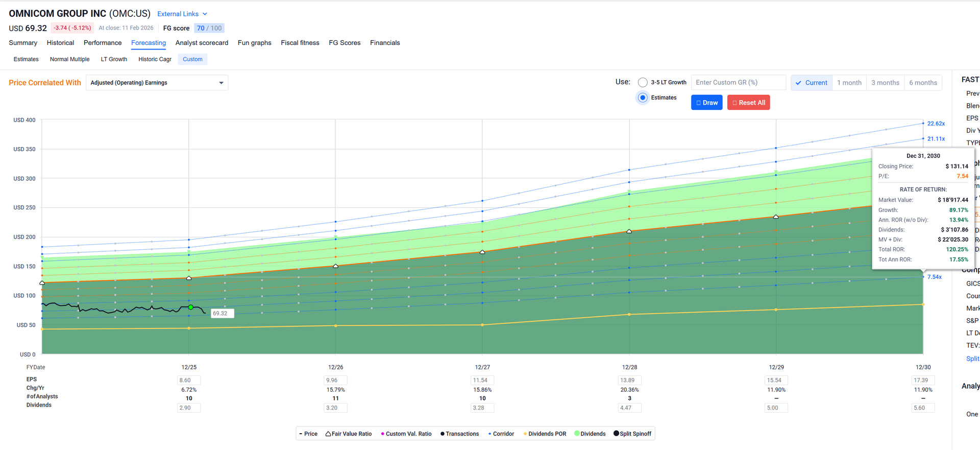Click the green current-price dot on the price line
This screenshot has width=980, height=450.
coord(190,307)
